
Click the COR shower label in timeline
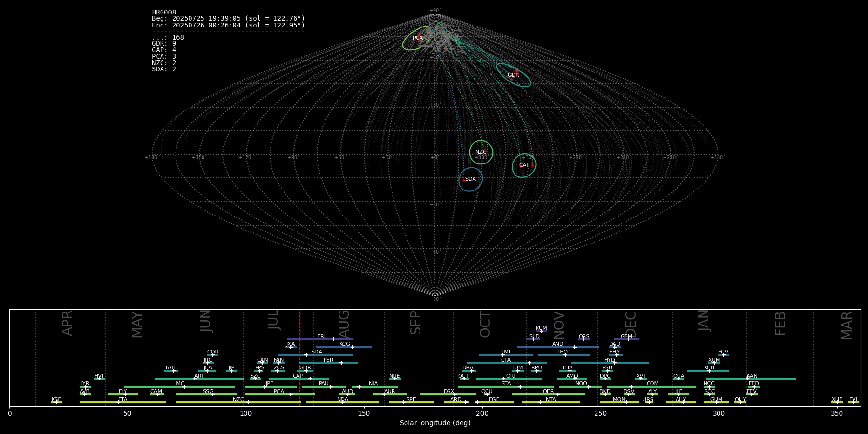tap(213, 352)
